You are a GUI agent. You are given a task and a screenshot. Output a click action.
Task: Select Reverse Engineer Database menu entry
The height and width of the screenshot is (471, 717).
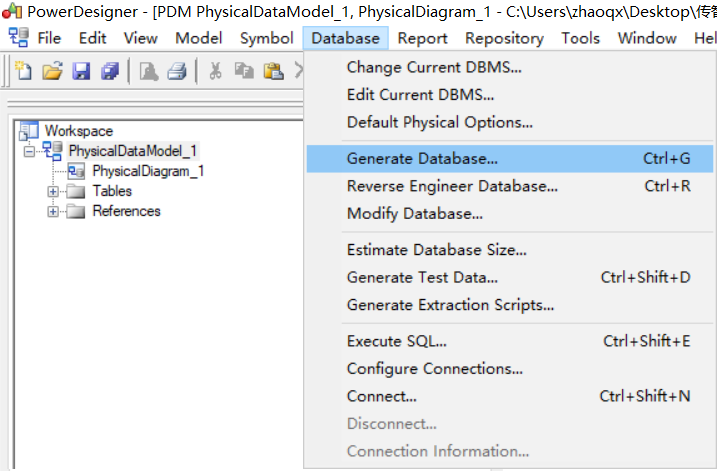click(x=452, y=186)
